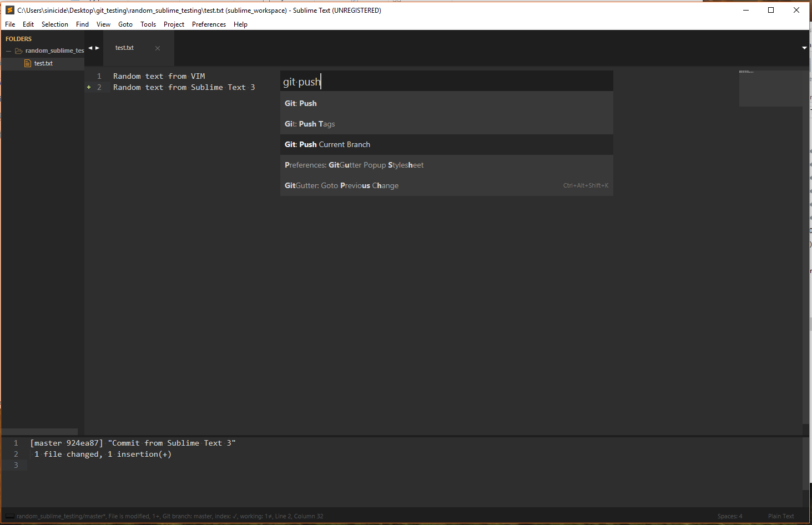This screenshot has height=525, width=812.
Task: Open the tab list dropdown arrow
Action: pos(804,48)
